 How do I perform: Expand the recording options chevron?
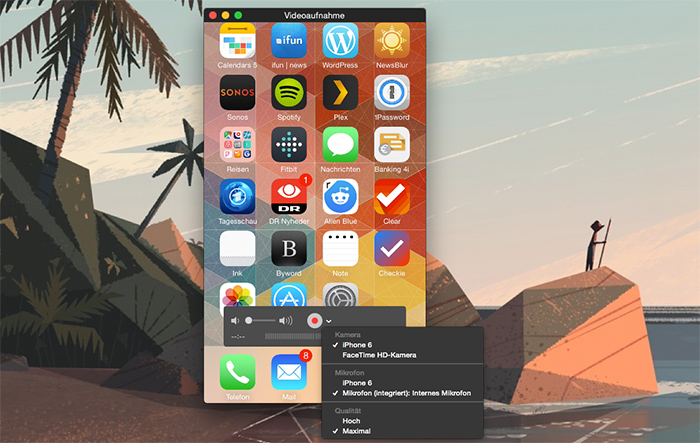tap(329, 321)
